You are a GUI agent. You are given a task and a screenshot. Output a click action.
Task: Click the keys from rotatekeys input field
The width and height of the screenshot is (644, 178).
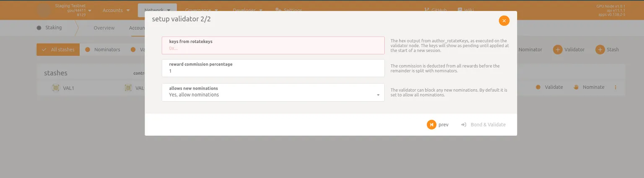273,45
